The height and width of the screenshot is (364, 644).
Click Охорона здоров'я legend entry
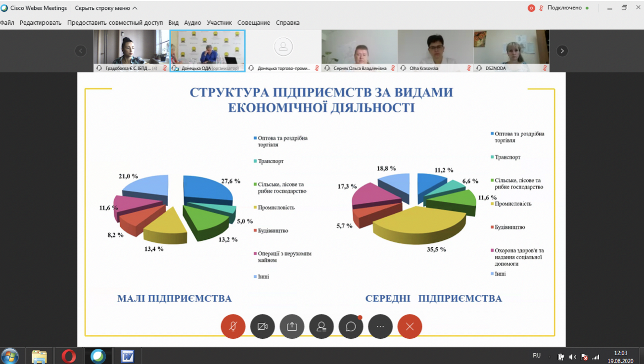click(x=517, y=257)
